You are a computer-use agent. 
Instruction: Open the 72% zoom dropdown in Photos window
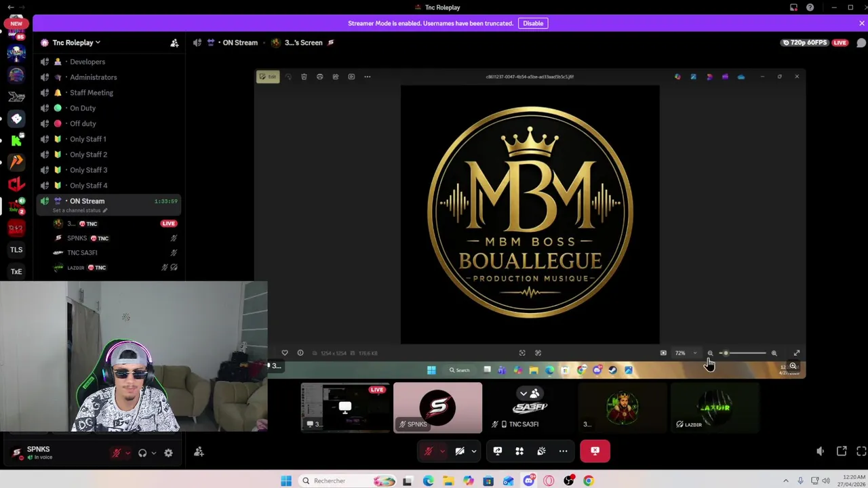pos(685,353)
